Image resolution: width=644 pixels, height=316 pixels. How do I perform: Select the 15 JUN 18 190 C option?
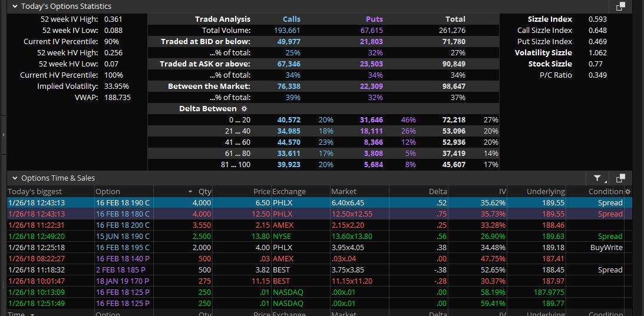(123, 237)
